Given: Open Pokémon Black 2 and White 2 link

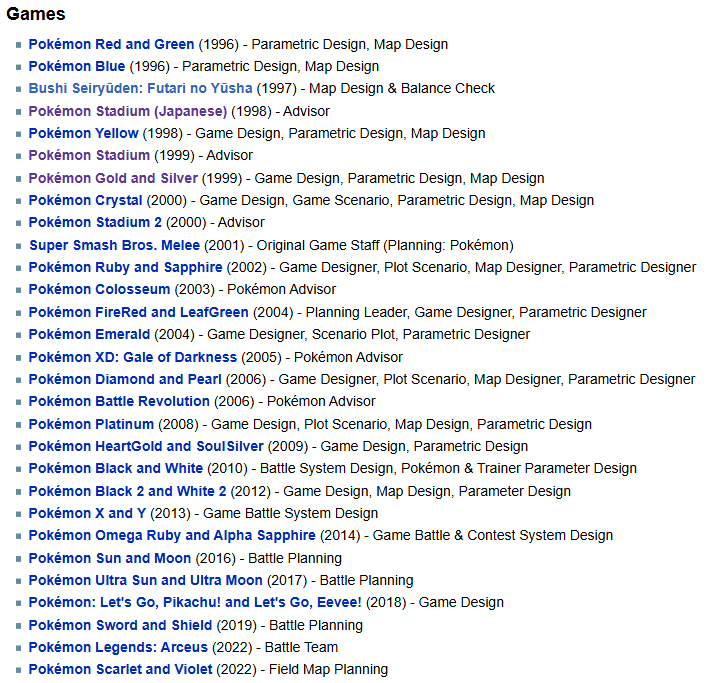Looking at the screenshot, I should point(127,491).
